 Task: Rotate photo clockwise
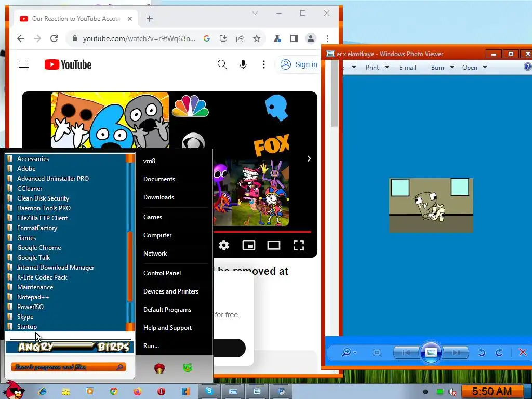[499, 353]
